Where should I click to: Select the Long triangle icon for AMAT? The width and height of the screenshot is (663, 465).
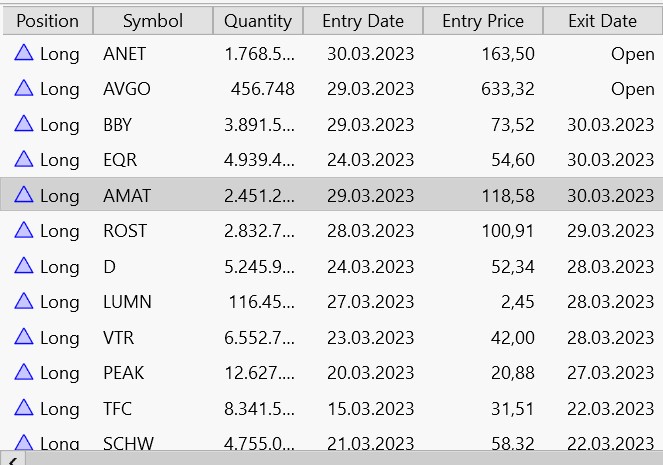(24, 195)
